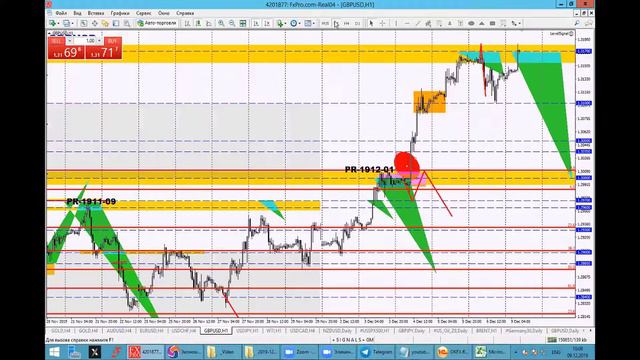
Task: Toggle the Data Window icon
Action: [95, 23]
